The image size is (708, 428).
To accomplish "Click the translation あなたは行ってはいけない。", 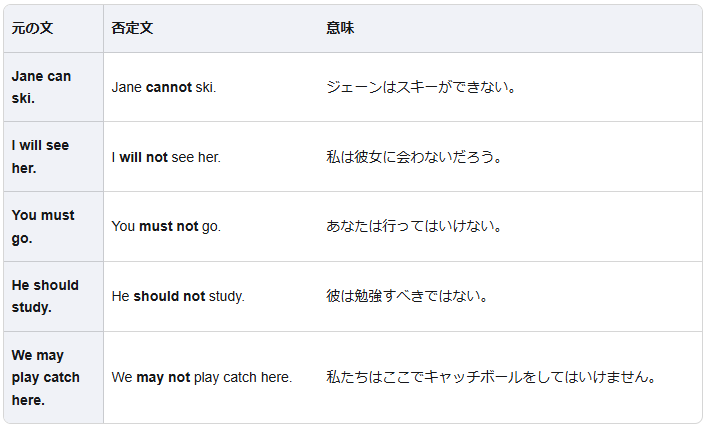I will tap(414, 226).
